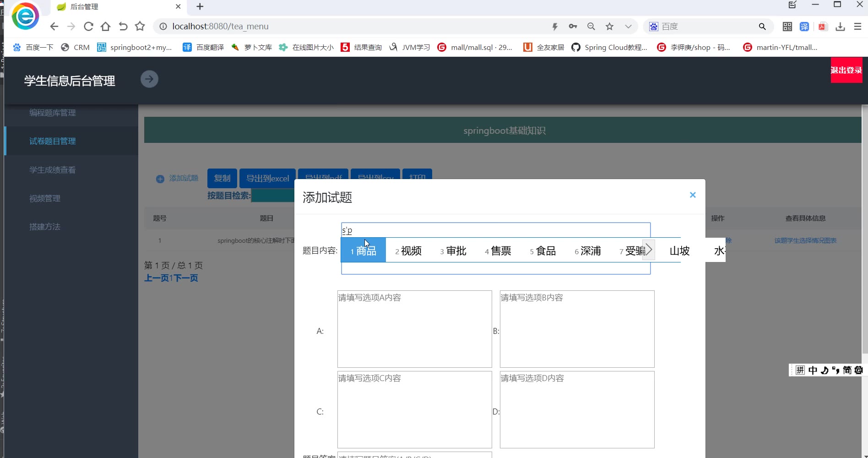Click into the 选项A content textarea

tap(414, 329)
